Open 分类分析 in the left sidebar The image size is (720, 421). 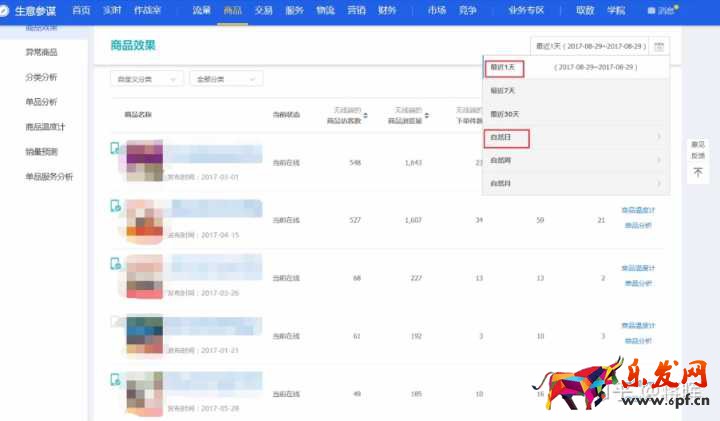pos(41,77)
